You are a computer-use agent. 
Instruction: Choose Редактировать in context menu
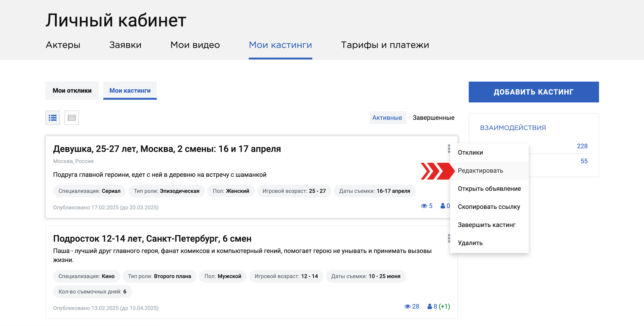point(489,171)
